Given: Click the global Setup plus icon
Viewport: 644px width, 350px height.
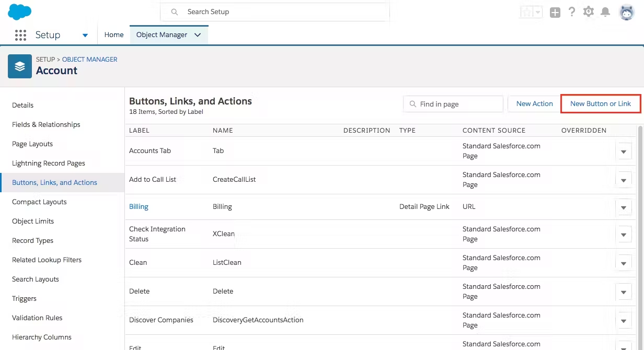Looking at the screenshot, I should click(555, 12).
